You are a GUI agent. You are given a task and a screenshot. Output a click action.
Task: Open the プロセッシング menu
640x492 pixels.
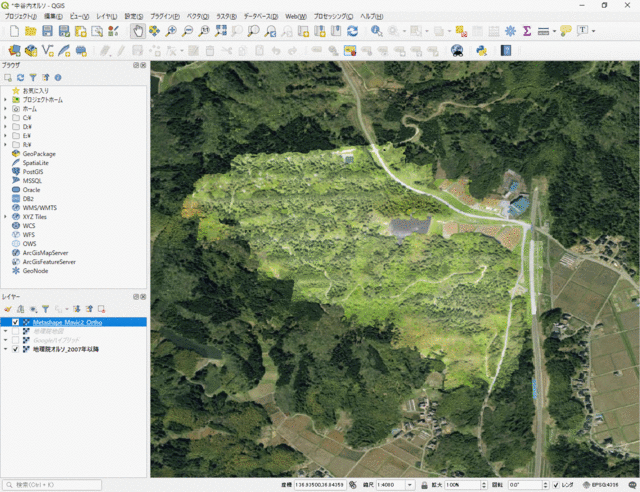(x=333, y=16)
